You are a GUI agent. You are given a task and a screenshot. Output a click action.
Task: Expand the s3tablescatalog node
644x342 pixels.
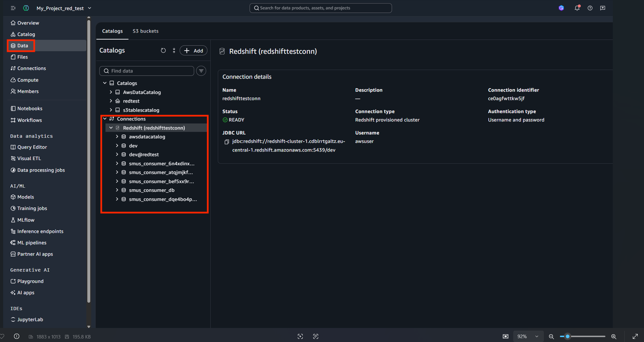pos(111,110)
